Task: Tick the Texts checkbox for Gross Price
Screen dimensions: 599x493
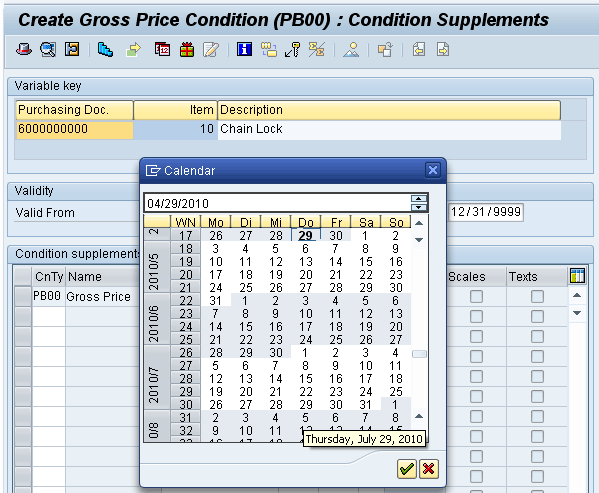Action: click(x=537, y=296)
